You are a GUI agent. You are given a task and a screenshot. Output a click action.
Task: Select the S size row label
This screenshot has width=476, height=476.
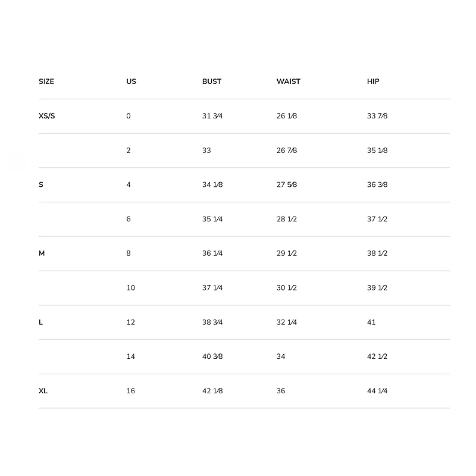(41, 185)
